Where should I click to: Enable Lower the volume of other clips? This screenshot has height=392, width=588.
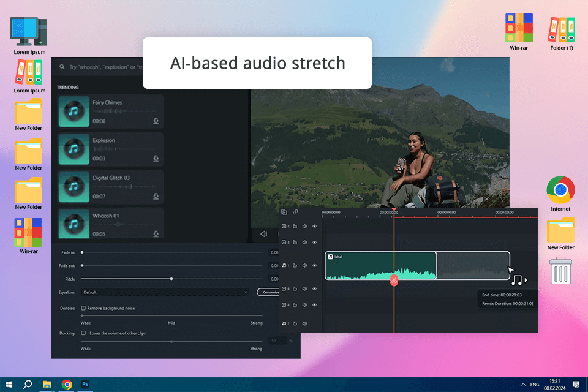tap(83, 333)
